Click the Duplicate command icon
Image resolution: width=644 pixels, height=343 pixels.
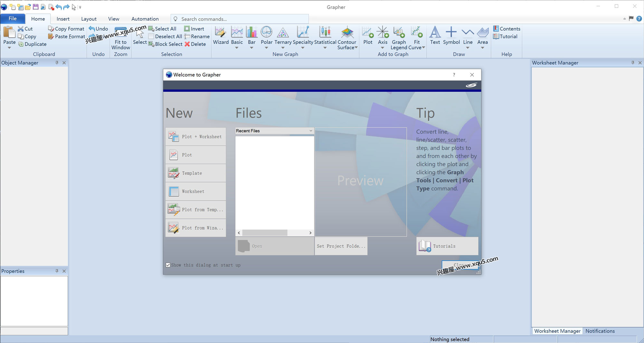click(x=21, y=44)
